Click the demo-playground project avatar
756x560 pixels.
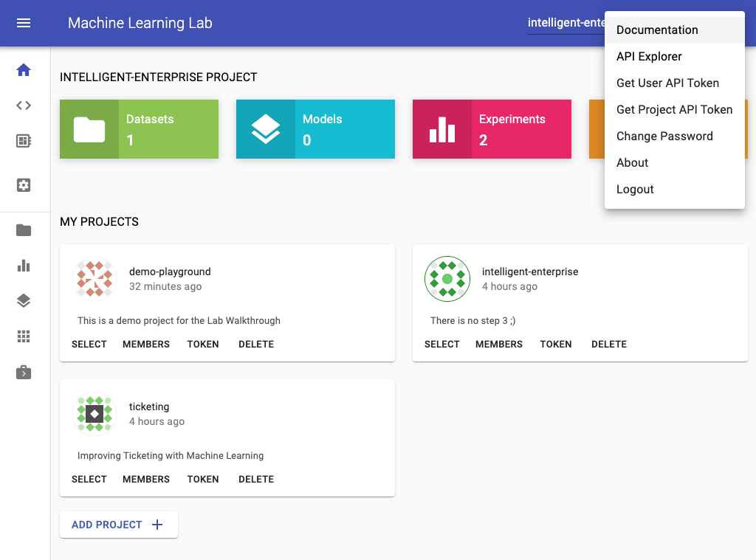(x=95, y=279)
